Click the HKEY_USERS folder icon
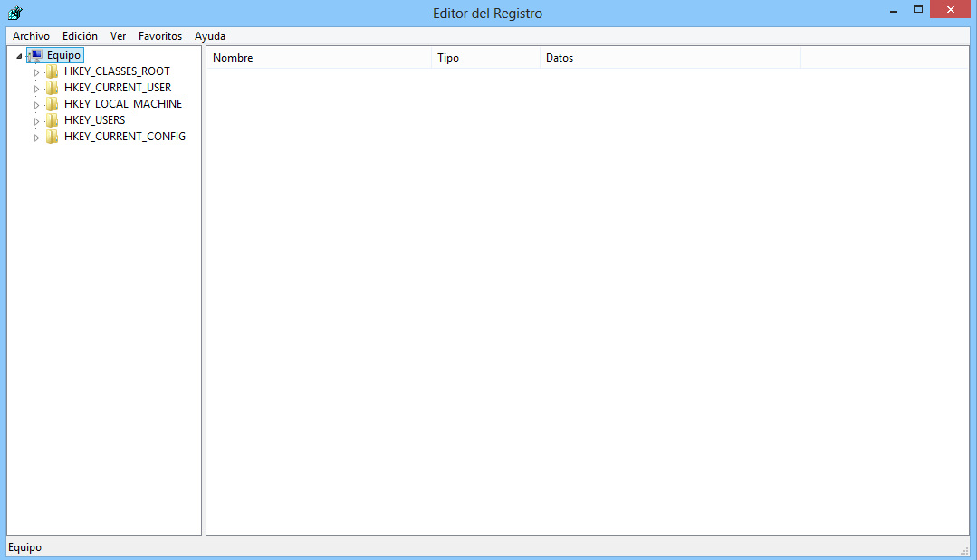Viewport: 977px width, 560px height. (53, 120)
